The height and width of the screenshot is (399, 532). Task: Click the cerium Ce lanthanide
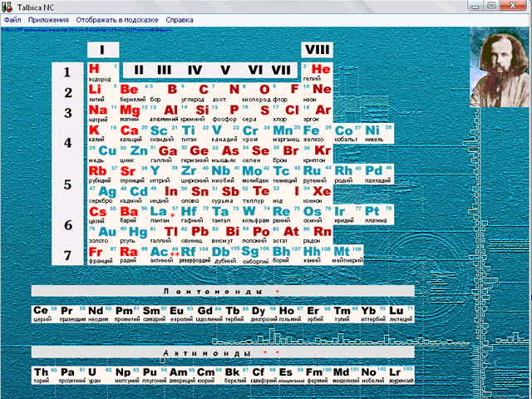point(46,314)
